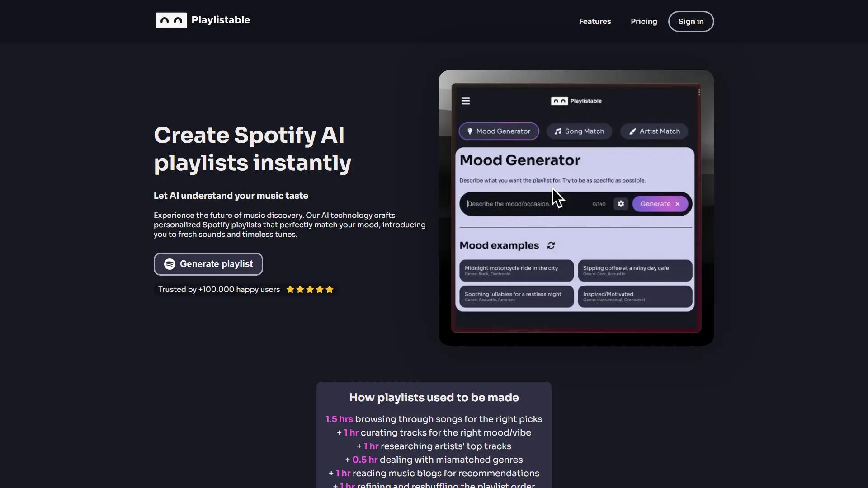This screenshot has width=868, height=488.
Task: Select the Inspired/Motivated mood example
Action: click(635, 296)
